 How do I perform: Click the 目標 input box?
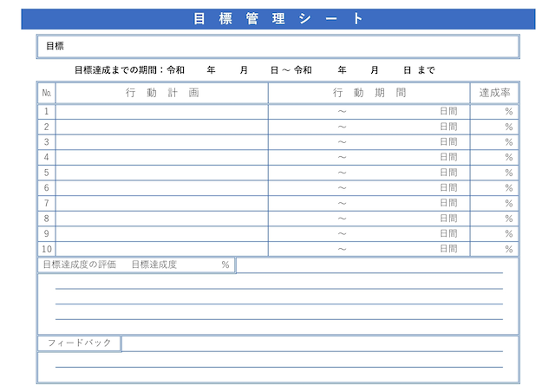coord(278,46)
